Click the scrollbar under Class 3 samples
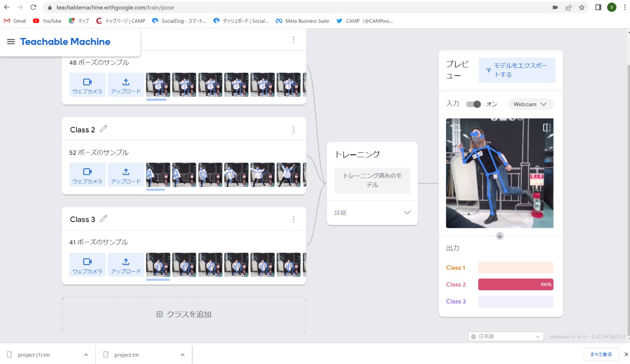Viewport: 630px width, 364px height. [x=158, y=279]
